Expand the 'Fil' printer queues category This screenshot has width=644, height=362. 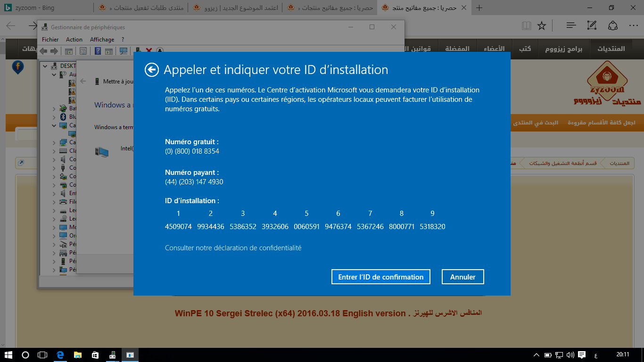[x=54, y=202]
